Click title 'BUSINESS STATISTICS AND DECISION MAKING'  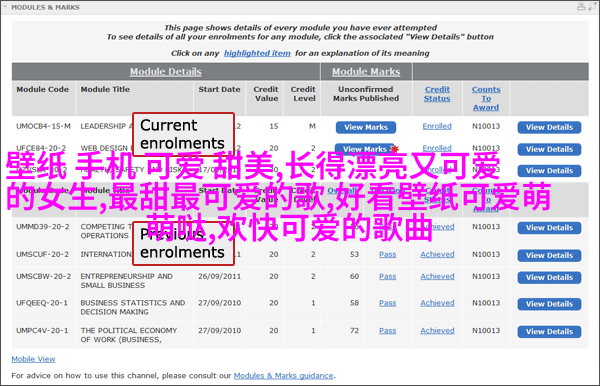coord(133,308)
